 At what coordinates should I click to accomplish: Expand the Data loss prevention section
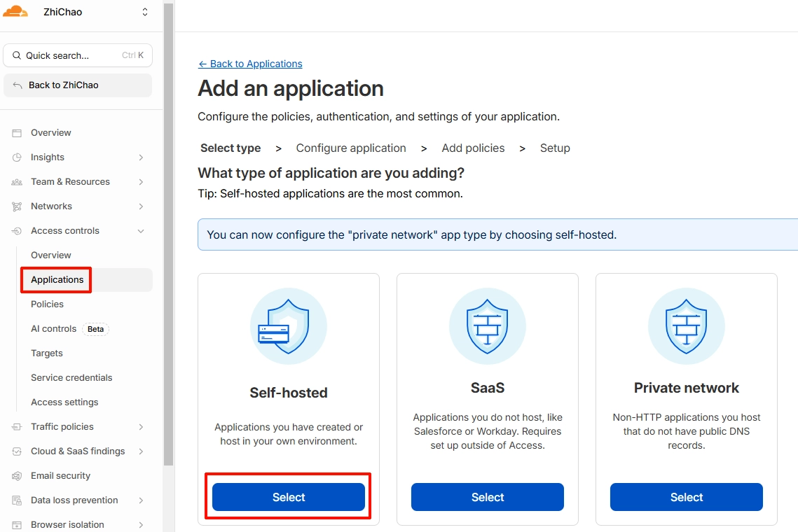click(x=141, y=500)
